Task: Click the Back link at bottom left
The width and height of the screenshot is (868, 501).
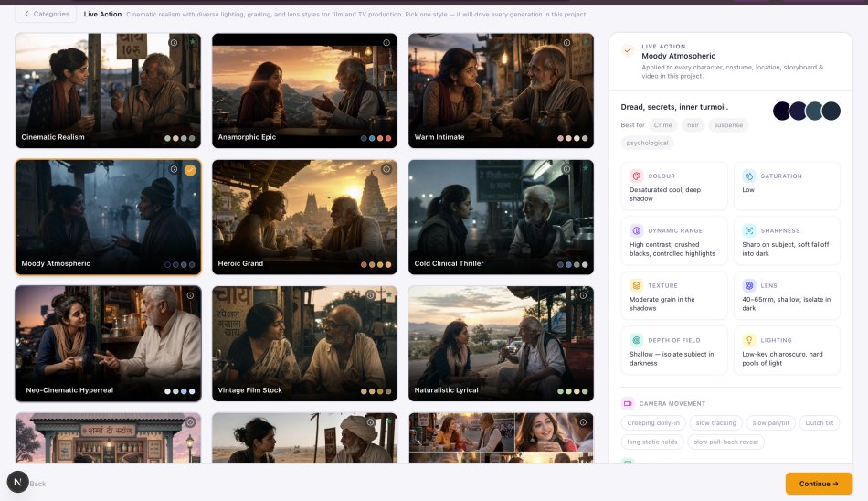Action: click(37, 484)
